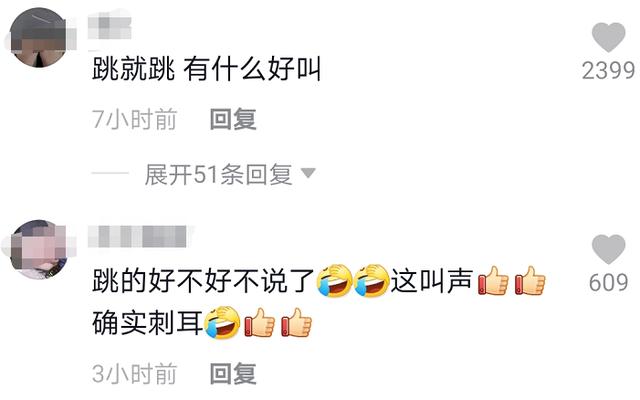640x400 pixels.
Task: Click the 2399 like count
Action: [608, 70]
